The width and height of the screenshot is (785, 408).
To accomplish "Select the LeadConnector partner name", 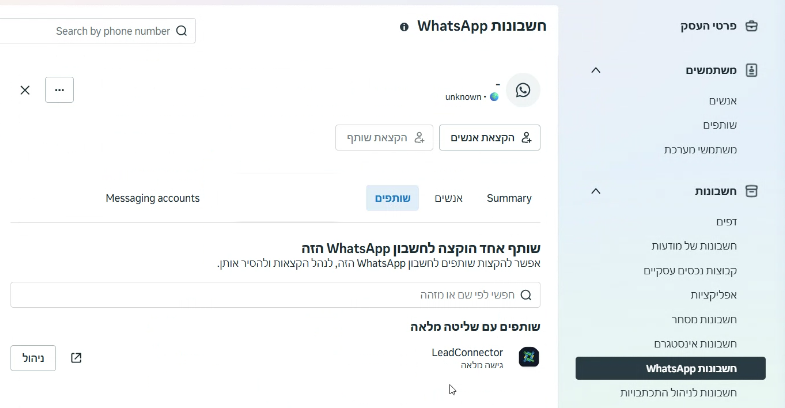I will point(467,352).
